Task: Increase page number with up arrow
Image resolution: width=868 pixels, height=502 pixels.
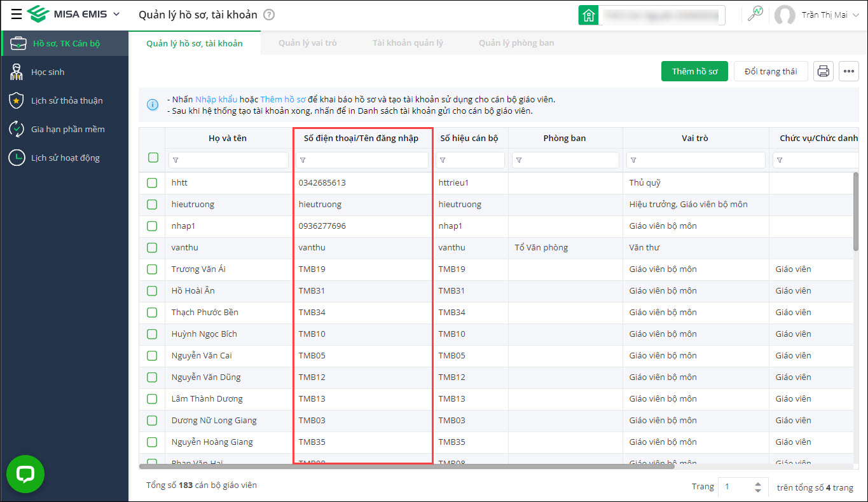Action: pos(757,484)
